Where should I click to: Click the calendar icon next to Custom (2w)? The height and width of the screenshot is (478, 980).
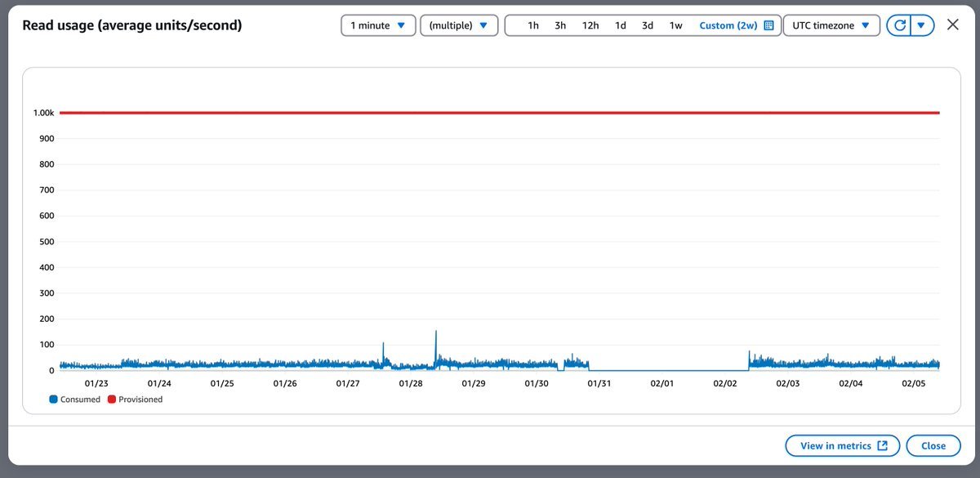click(x=768, y=25)
